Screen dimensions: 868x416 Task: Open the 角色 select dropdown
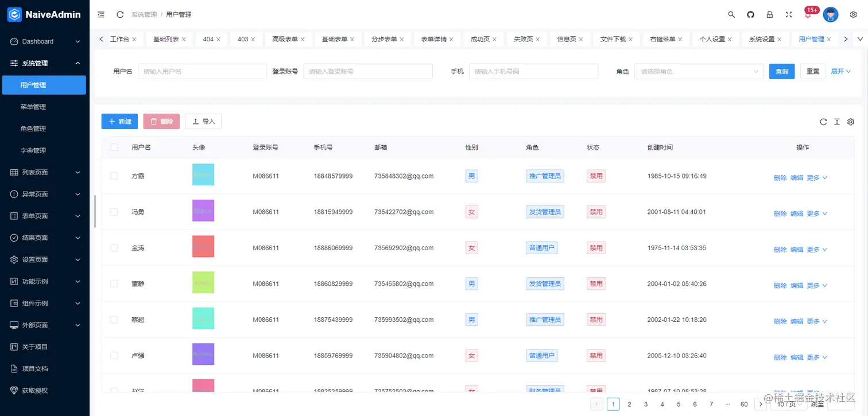point(699,71)
